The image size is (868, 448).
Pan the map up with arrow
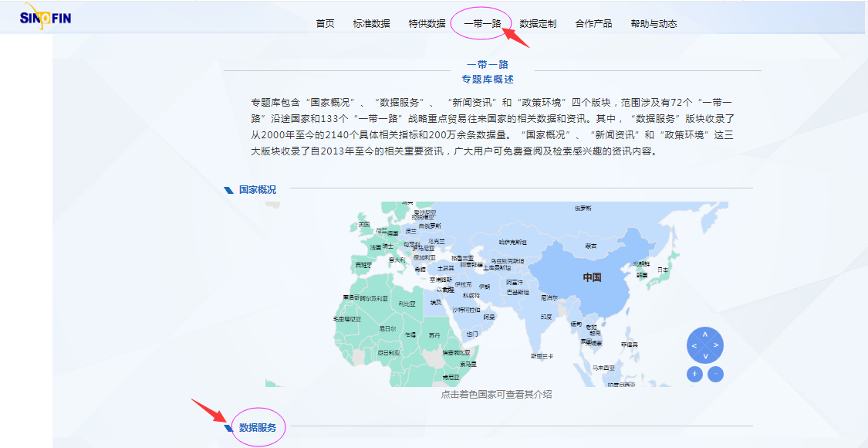705,334
